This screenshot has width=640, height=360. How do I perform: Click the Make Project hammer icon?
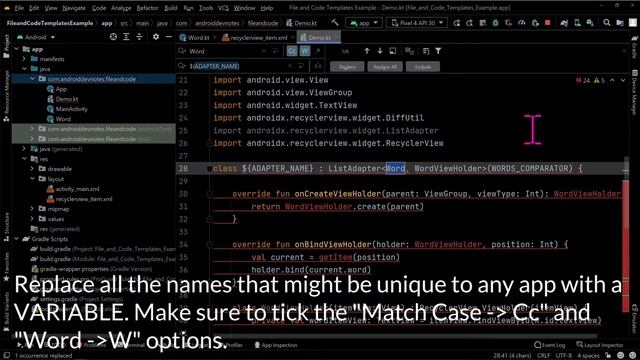coord(335,23)
